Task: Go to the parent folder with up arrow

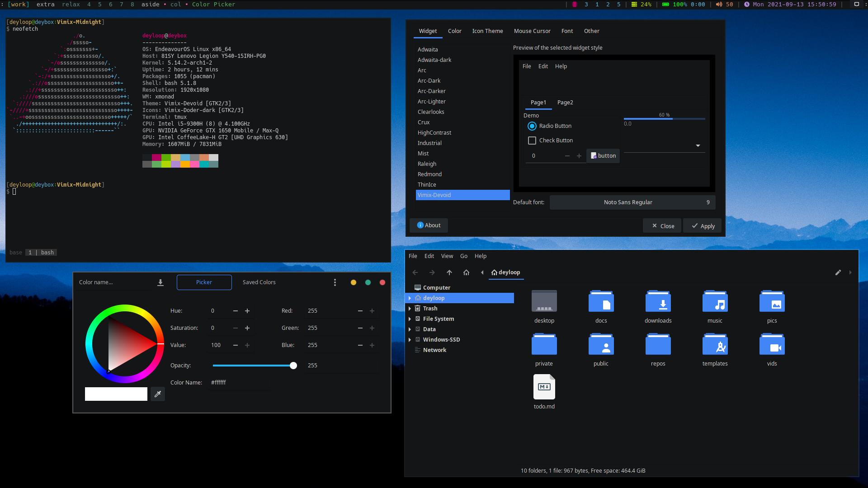Action: [449, 272]
